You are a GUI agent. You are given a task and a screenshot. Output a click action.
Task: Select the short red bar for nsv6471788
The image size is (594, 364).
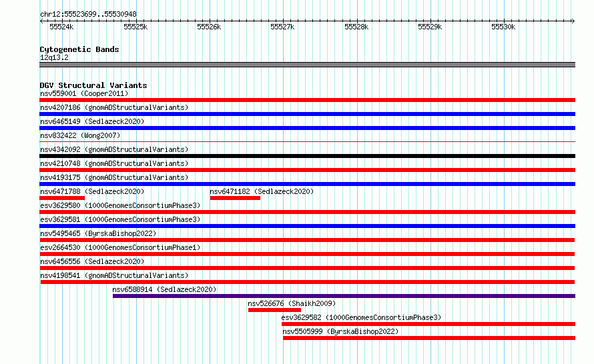coord(62,198)
